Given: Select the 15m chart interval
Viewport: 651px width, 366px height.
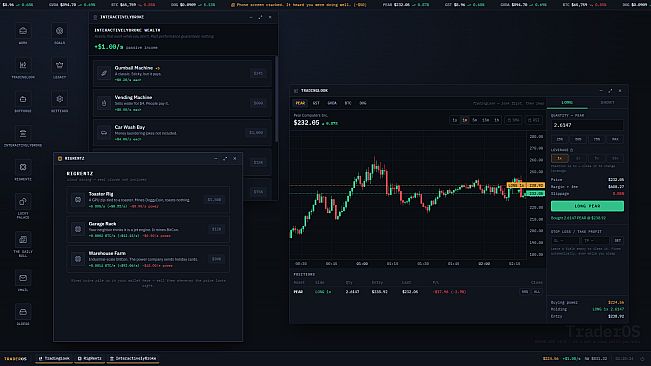Looking at the screenshot, I should point(485,120).
